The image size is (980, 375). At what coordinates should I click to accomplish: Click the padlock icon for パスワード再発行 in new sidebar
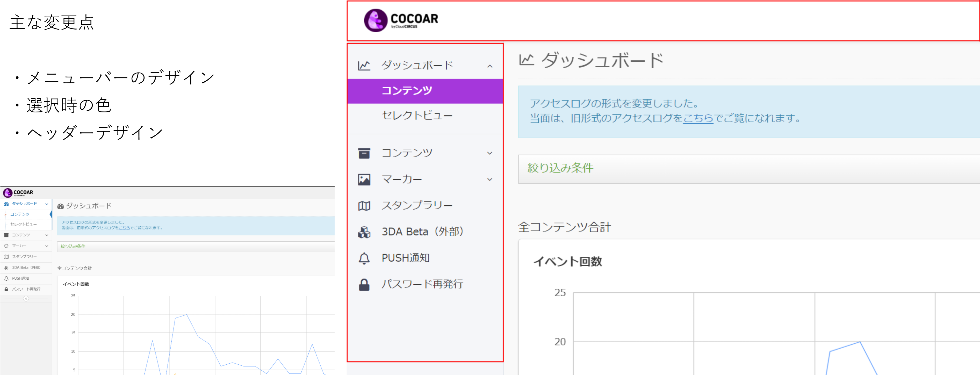364,284
